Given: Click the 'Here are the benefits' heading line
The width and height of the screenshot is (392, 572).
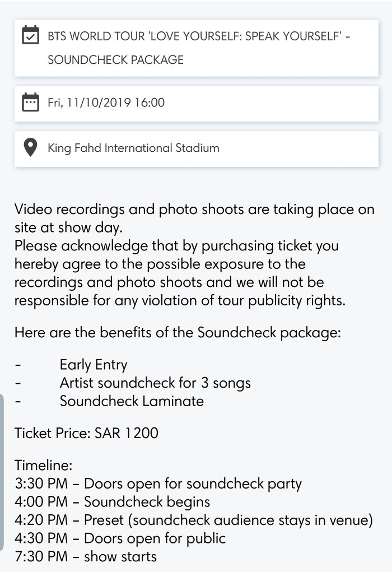Looking at the screenshot, I should pos(178,333).
